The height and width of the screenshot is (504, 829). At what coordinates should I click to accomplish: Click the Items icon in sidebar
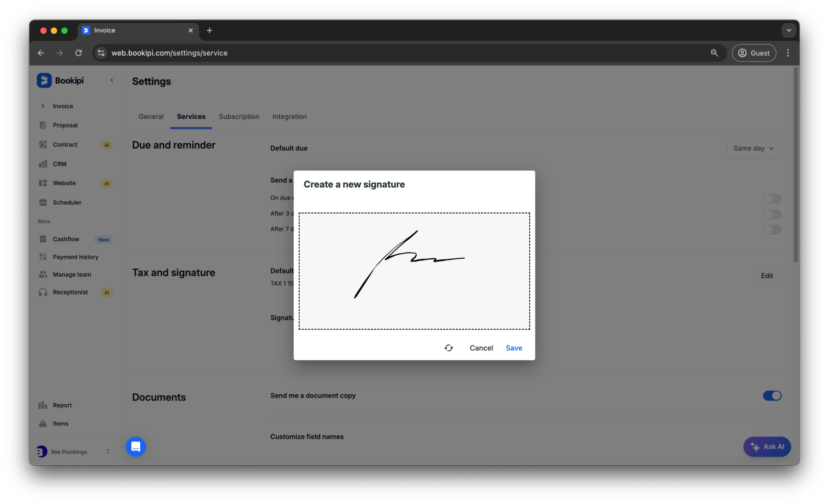click(x=43, y=424)
